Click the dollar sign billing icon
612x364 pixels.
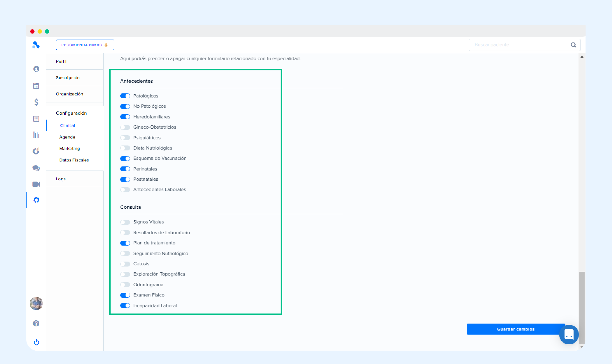36,102
